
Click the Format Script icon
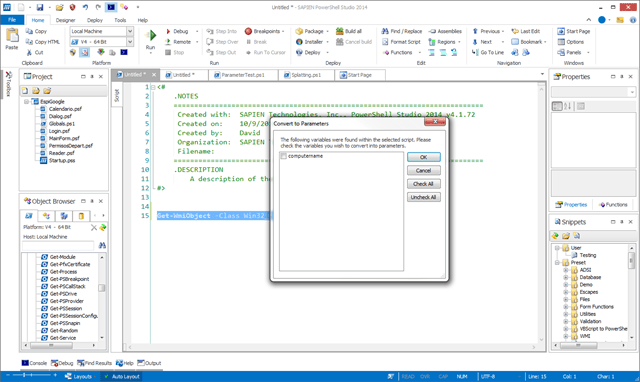(385, 42)
